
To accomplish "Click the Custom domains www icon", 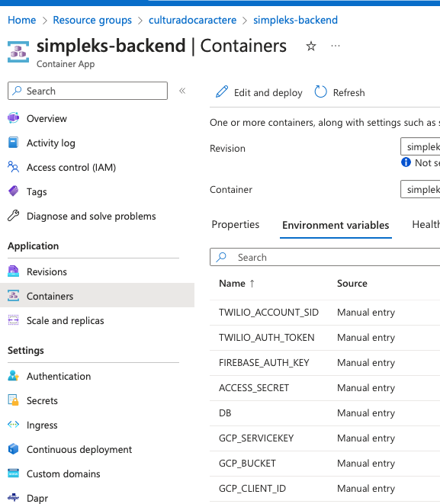I will pyautogui.click(x=13, y=474).
